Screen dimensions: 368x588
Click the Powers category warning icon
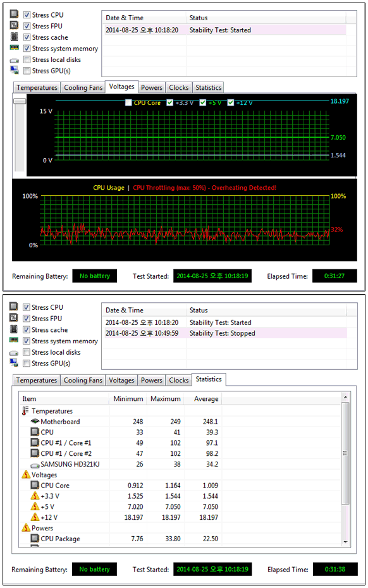pyautogui.click(x=26, y=528)
